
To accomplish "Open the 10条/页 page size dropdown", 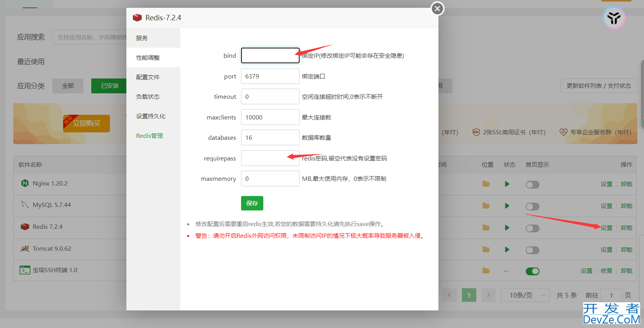I will (x=525, y=295).
